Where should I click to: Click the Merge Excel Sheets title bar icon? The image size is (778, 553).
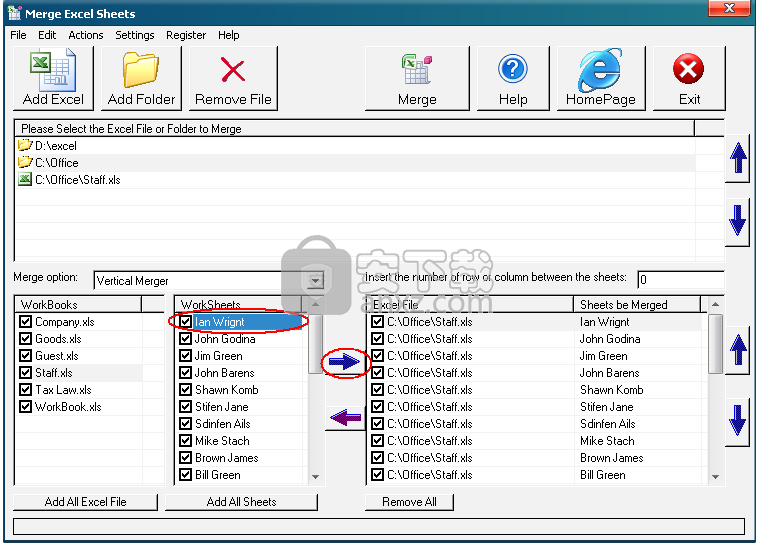tap(14, 13)
